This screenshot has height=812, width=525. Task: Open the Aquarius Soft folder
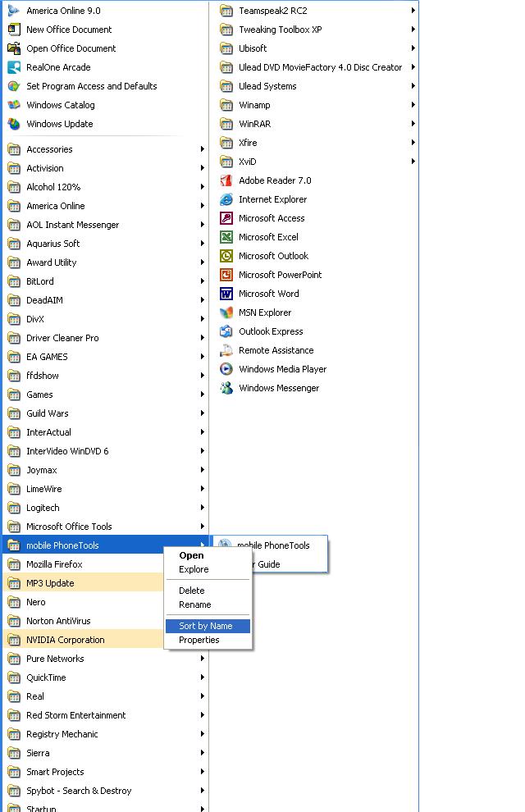point(106,244)
